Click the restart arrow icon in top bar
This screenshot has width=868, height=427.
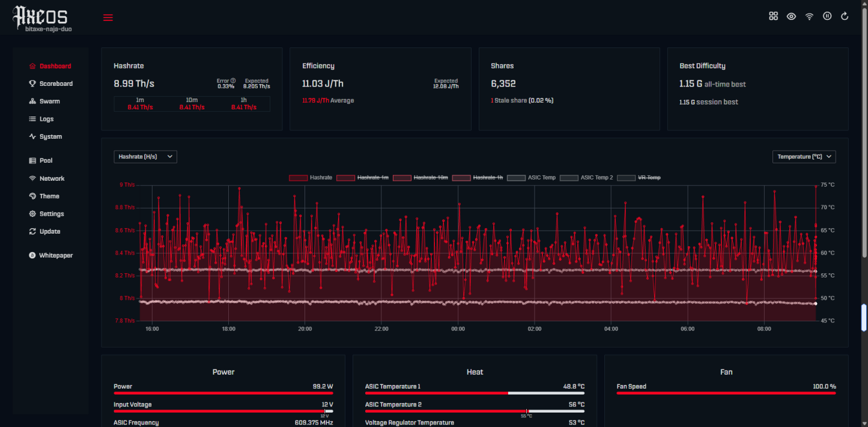845,16
